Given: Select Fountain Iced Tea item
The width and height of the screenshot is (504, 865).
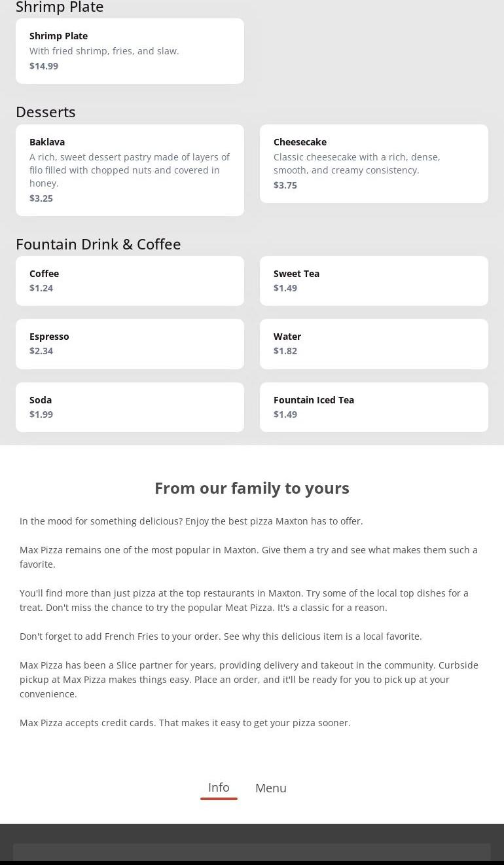Looking at the screenshot, I should (x=374, y=407).
